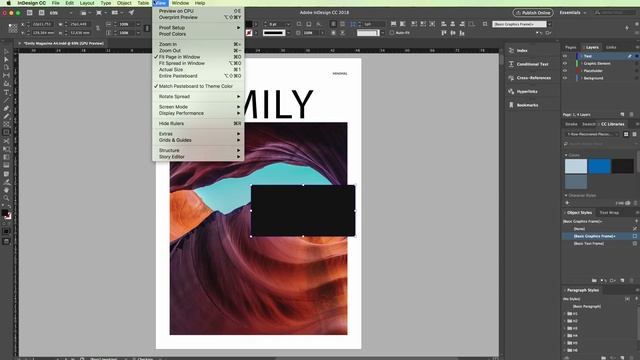Switch to the Text Wrap tab
Screen dimensions: 640x360
pos(609,213)
